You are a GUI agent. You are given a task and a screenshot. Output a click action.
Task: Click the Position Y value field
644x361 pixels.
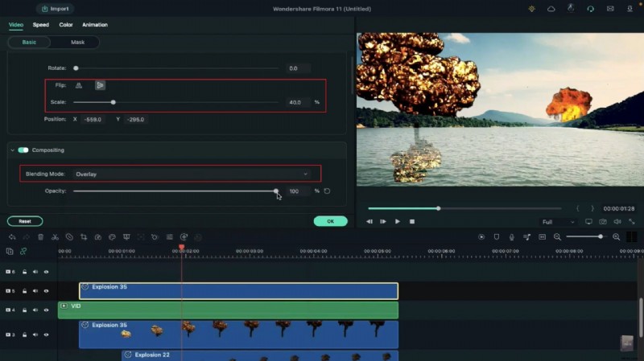(x=135, y=119)
